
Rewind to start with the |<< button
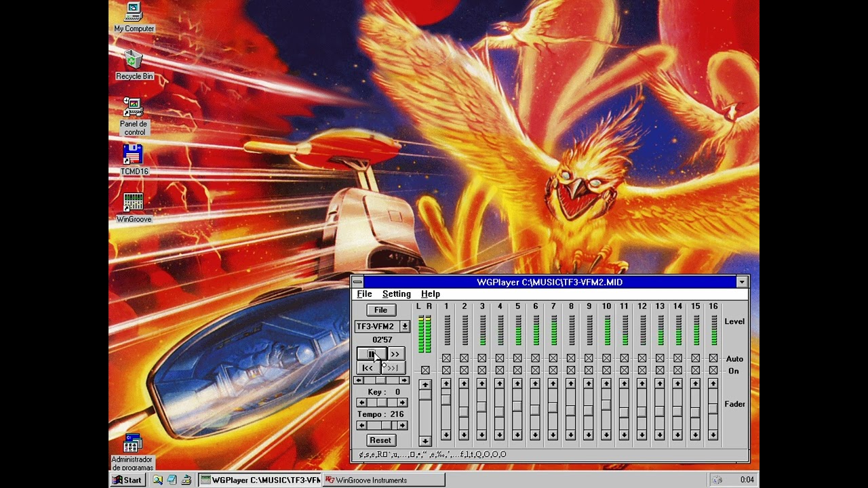(x=368, y=367)
